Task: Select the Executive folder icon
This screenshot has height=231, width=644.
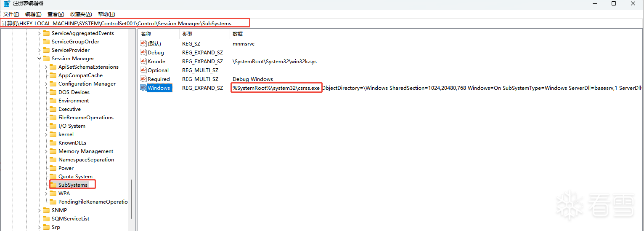Action: point(53,109)
